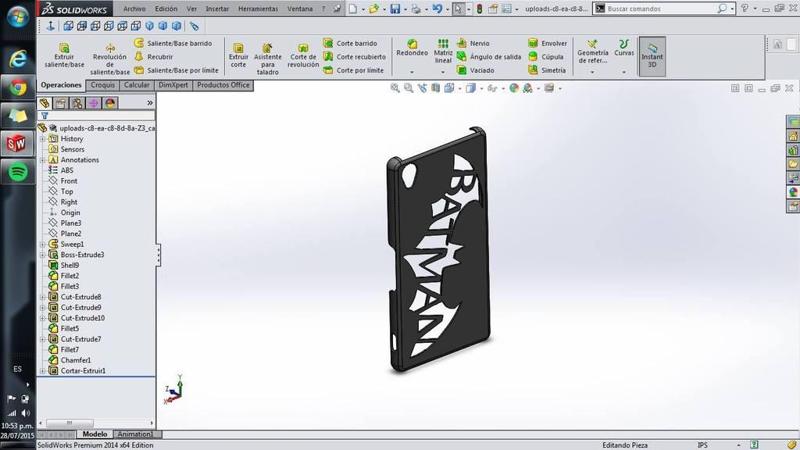Open dropdown arrow under Redondeo

[412, 72]
